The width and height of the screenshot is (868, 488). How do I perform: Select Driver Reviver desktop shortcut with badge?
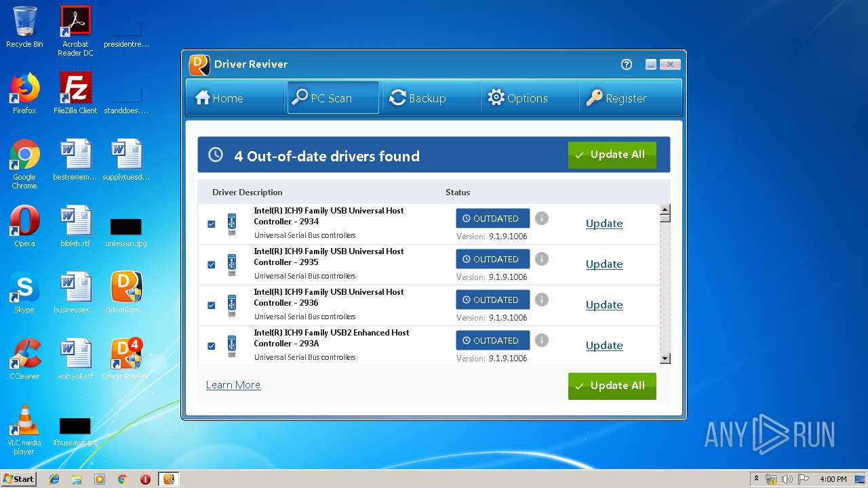126,359
